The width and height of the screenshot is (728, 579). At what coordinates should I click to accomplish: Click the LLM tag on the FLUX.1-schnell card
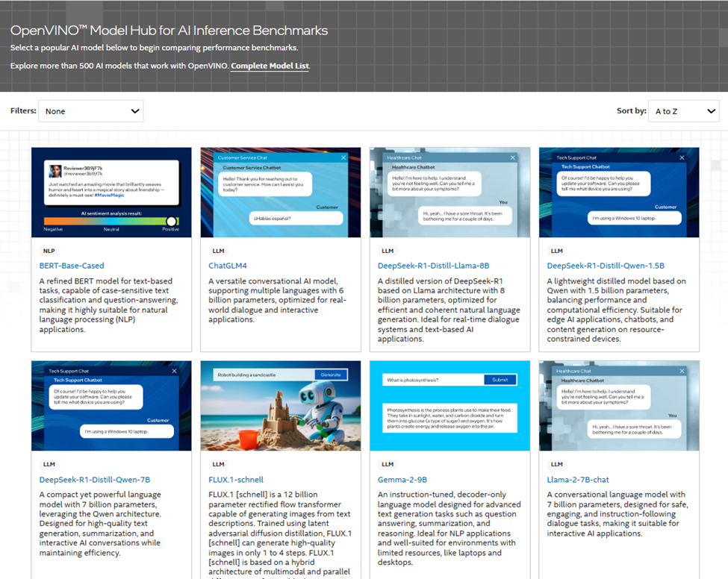[x=218, y=464]
